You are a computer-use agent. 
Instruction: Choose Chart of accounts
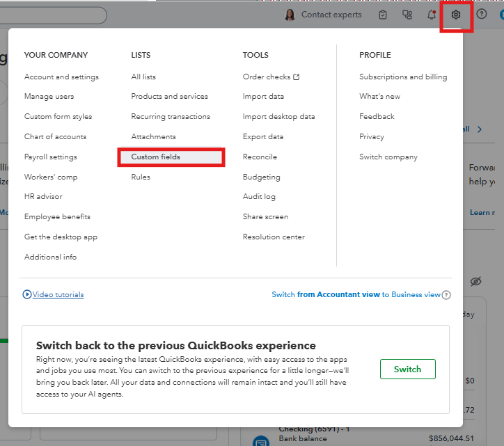55,136
